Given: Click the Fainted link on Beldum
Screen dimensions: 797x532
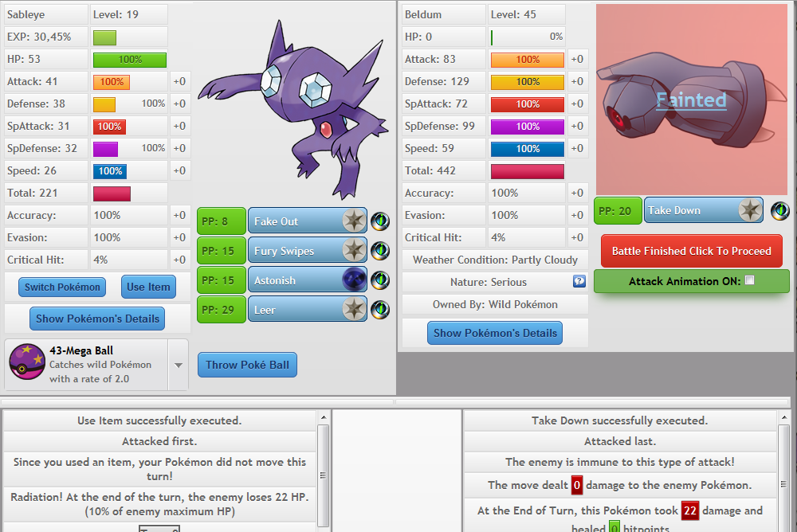Looking at the screenshot, I should pos(691,100).
